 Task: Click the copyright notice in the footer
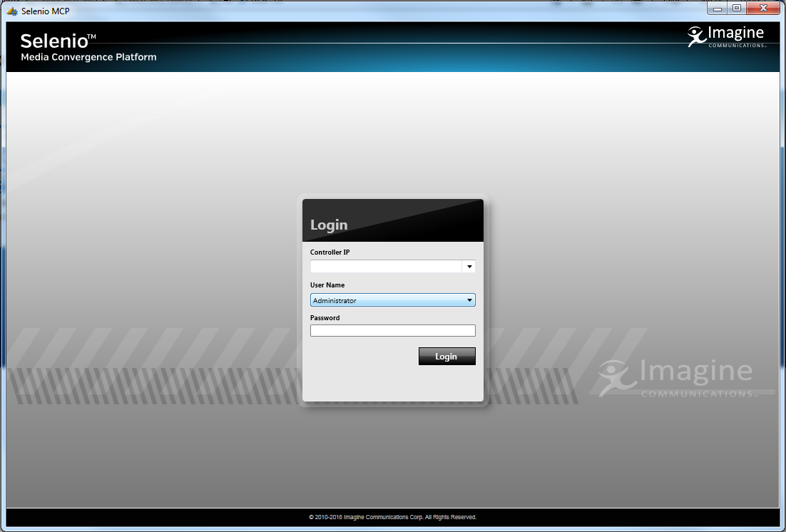(392, 517)
